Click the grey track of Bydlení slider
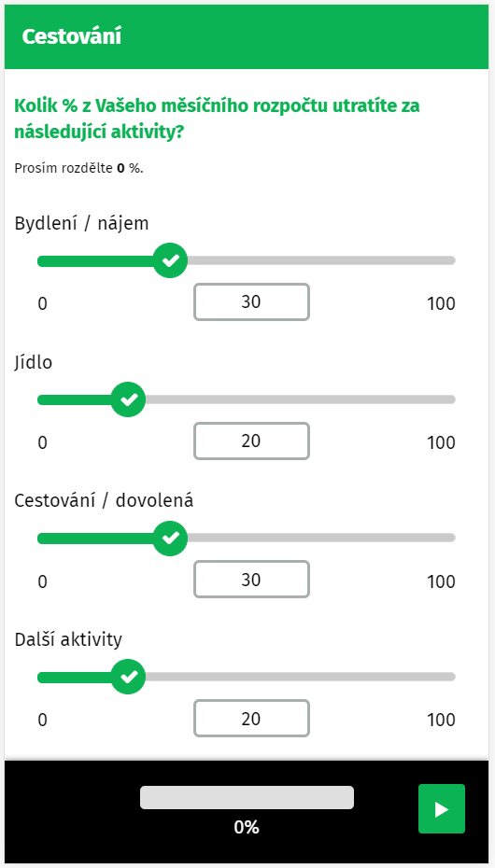 [x=321, y=260]
